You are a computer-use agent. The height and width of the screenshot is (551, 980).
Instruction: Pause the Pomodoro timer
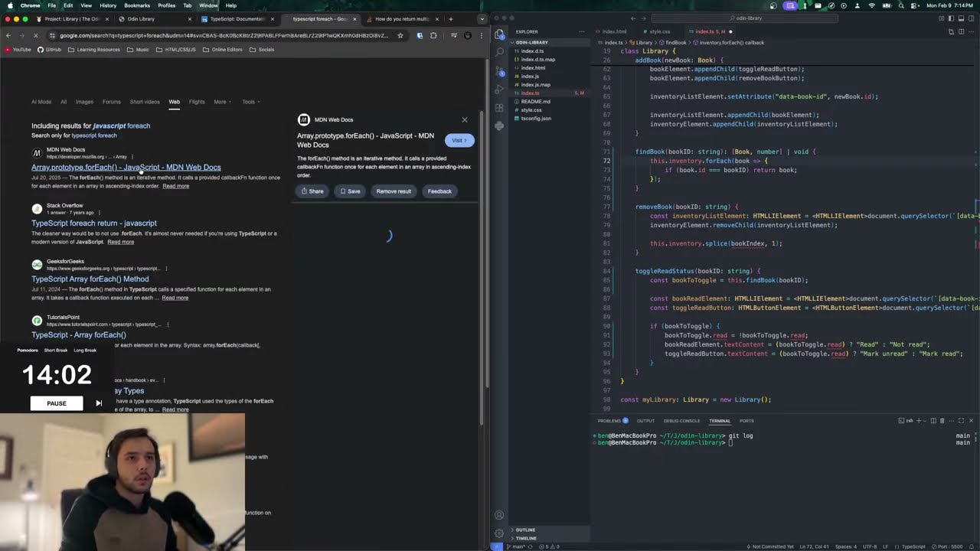pos(57,403)
